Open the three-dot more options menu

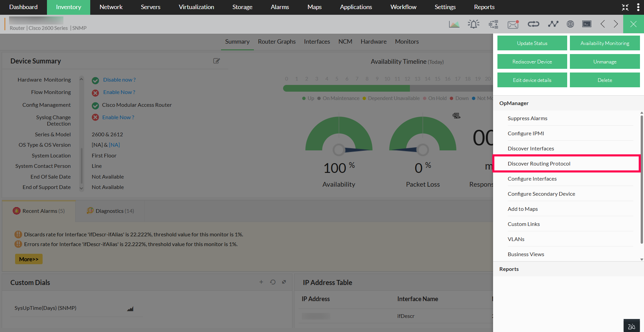pyautogui.click(x=638, y=7)
